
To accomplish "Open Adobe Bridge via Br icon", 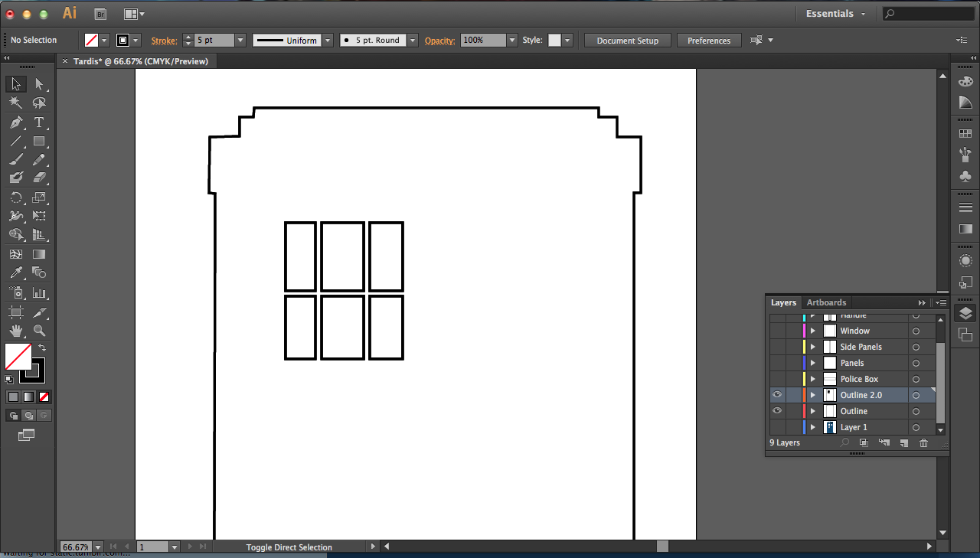I will pos(100,14).
